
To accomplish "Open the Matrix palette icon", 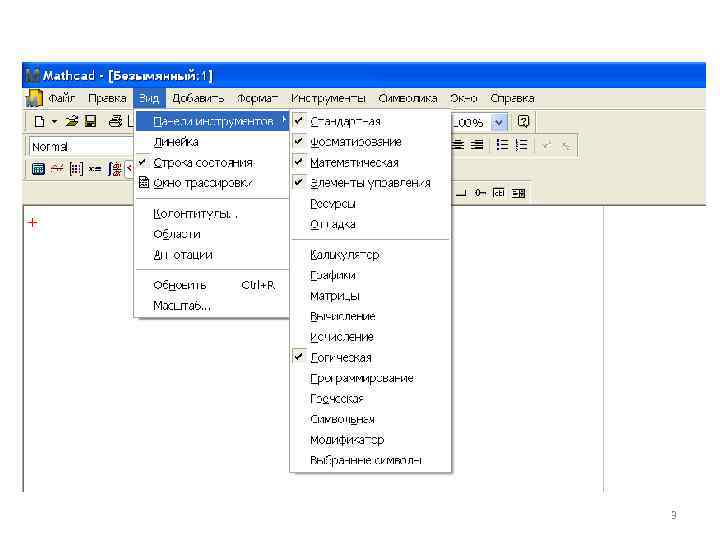I will pyautogui.click(x=76, y=169).
